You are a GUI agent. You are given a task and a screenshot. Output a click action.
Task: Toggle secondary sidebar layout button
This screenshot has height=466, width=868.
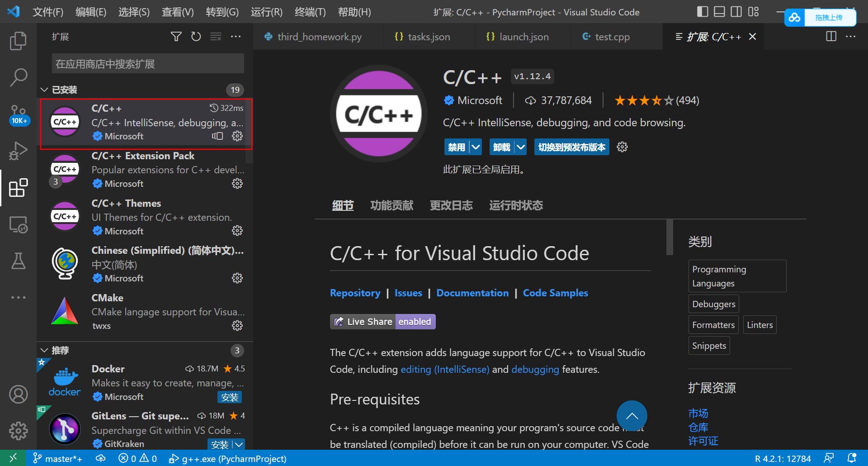736,12
